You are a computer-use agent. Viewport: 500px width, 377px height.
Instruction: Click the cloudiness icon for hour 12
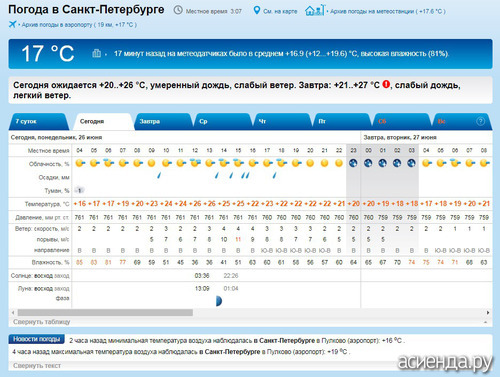[195, 163]
